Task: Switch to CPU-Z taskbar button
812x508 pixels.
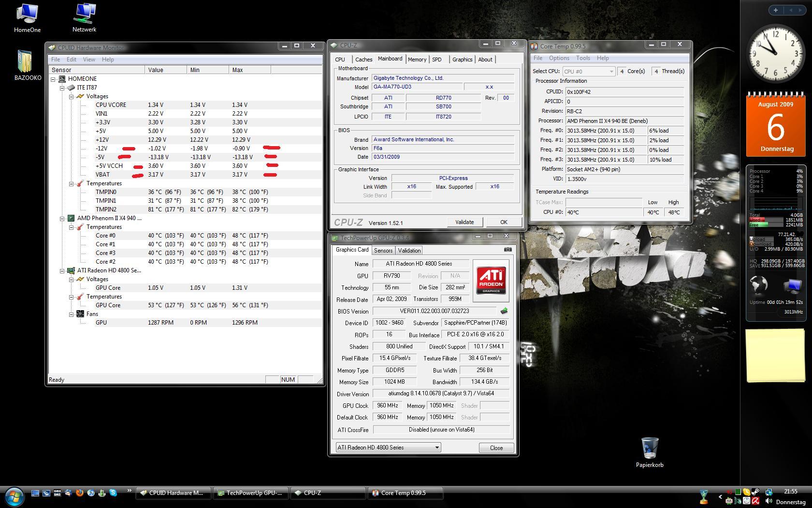Action: coord(328,493)
